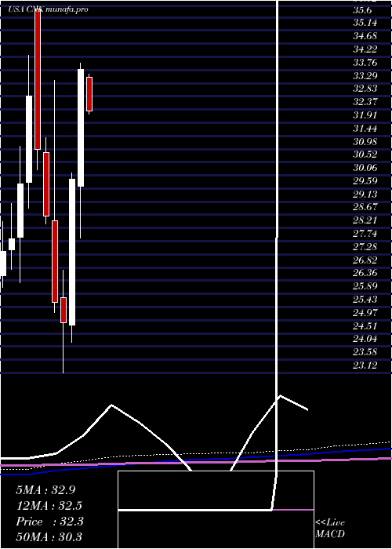Click the 30.52 price axis label
This screenshot has height=549, width=392.
pos(365,155)
